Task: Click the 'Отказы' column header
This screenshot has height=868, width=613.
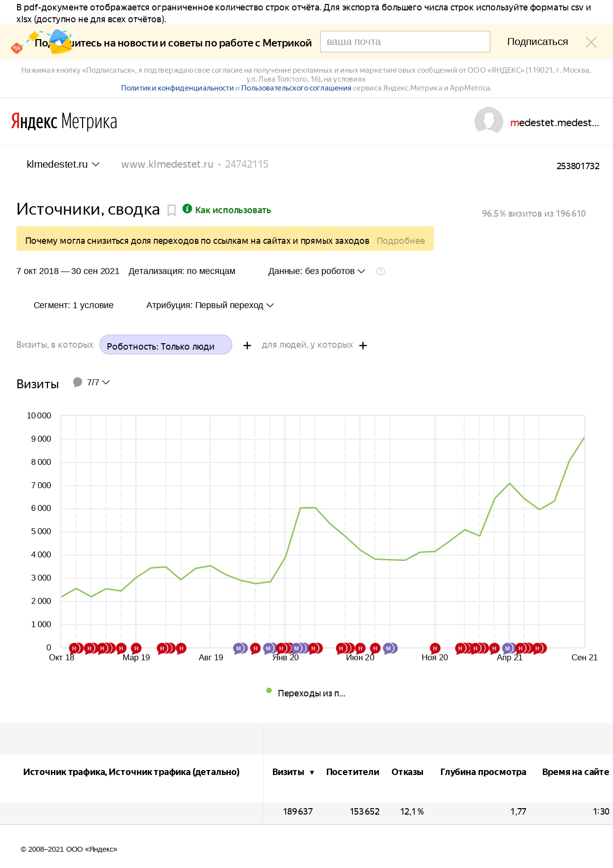Action: pyautogui.click(x=407, y=772)
